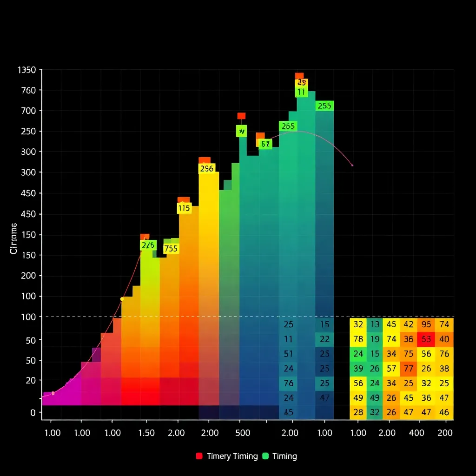Select the yellow data point on the curve
Image resolution: width=476 pixels, height=476 pixels.
tap(122, 299)
